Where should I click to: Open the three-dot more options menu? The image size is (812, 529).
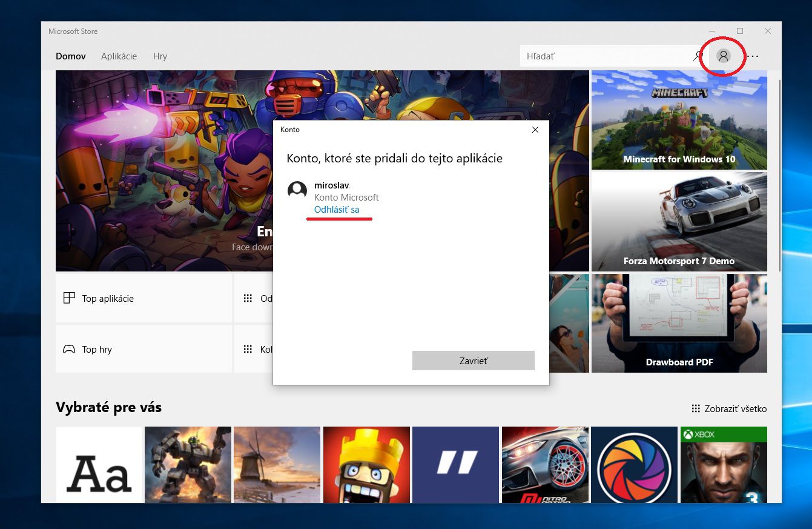pos(753,56)
